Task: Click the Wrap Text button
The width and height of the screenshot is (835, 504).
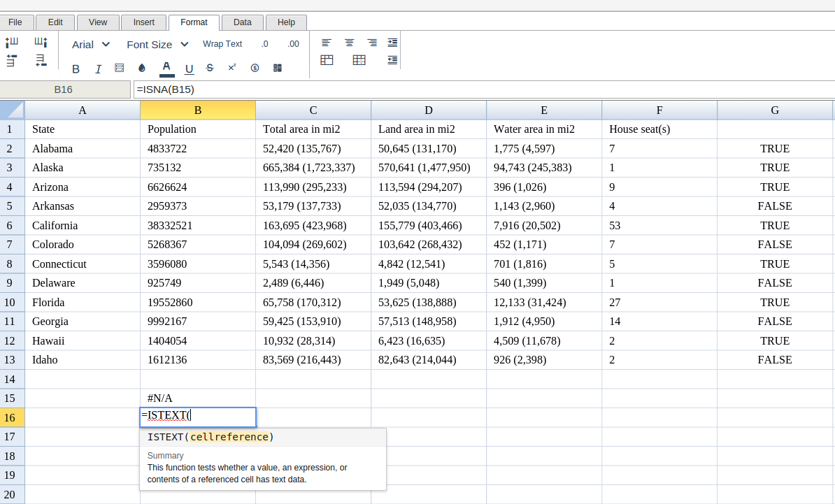Action: pos(222,44)
